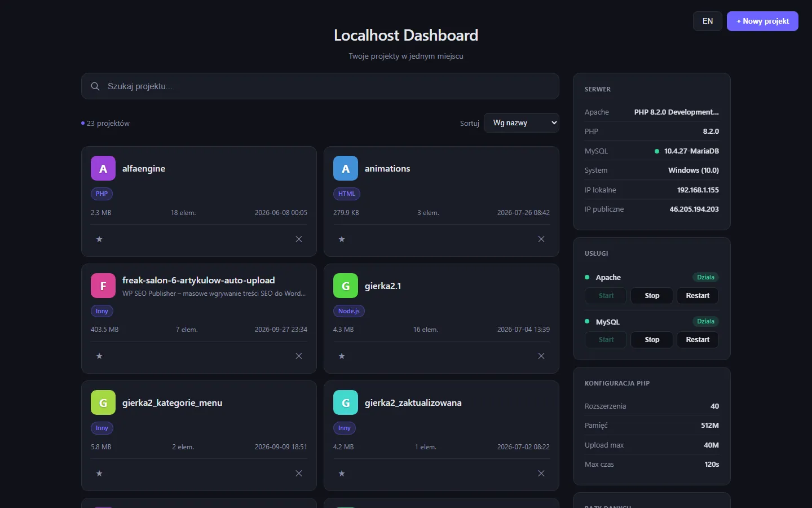Open the Wg nazwy sort dropdown
This screenshot has height=508, width=812.
pos(522,123)
